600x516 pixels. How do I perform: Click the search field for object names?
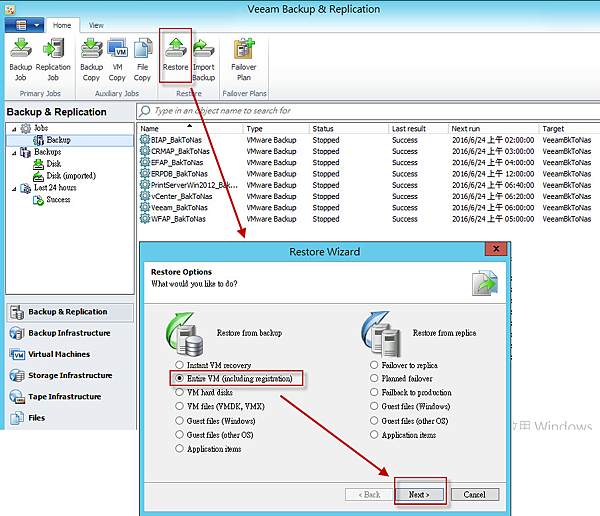(x=369, y=111)
